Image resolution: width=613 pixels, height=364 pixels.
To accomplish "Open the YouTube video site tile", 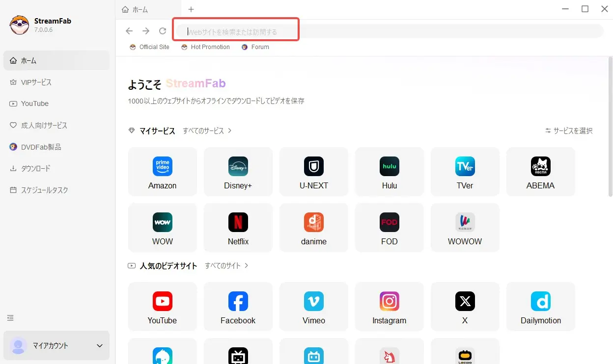I will (162, 307).
